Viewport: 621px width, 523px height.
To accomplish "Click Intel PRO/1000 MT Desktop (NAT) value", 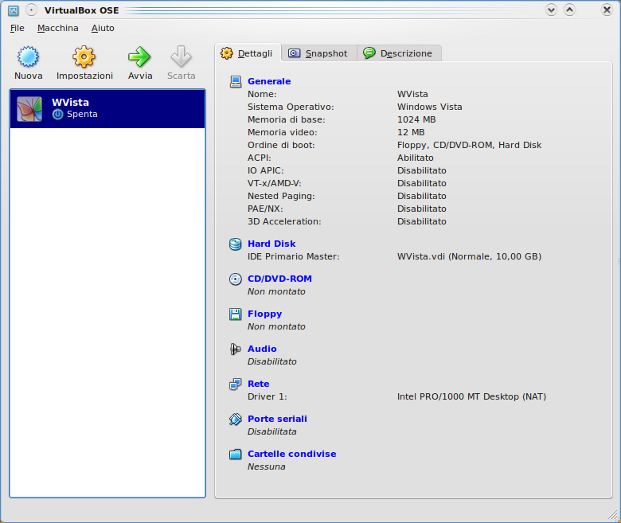I will click(472, 397).
